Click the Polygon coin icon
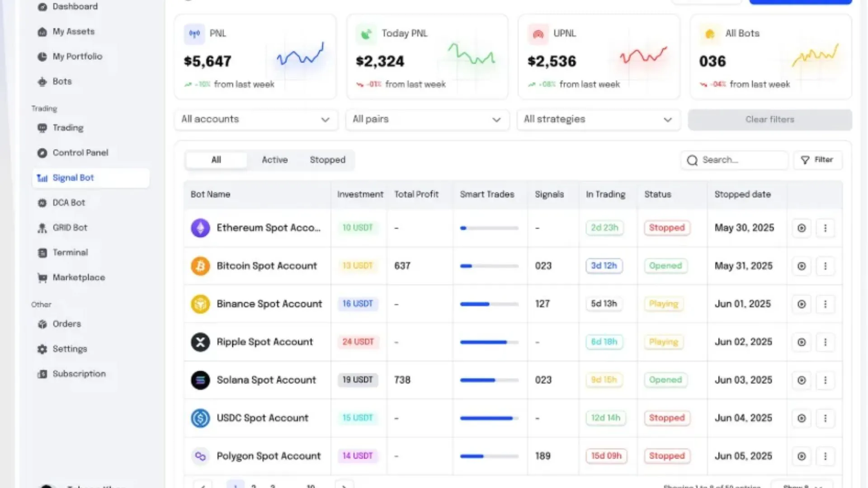 point(200,456)
